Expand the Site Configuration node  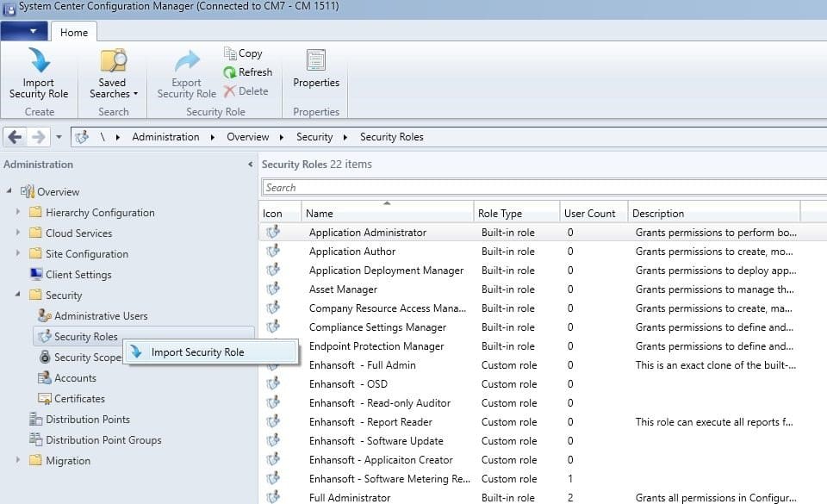click(x=18, y=252)
